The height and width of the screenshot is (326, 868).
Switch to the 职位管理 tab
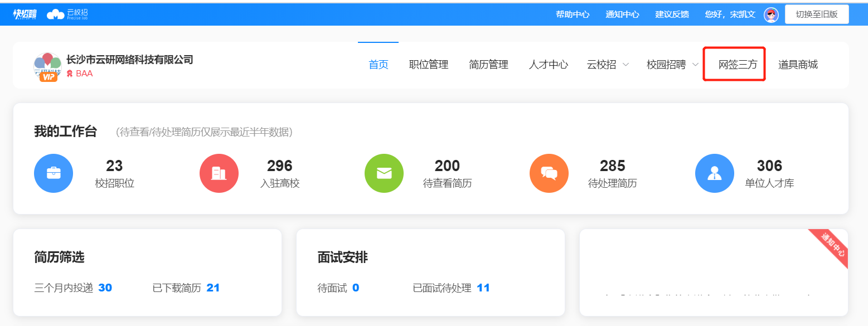click(x=429, y=65)
